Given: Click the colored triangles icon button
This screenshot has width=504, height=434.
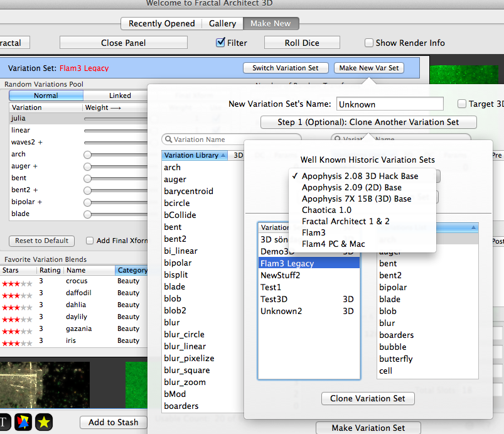Looking at the screenshot, I should 23,422.
